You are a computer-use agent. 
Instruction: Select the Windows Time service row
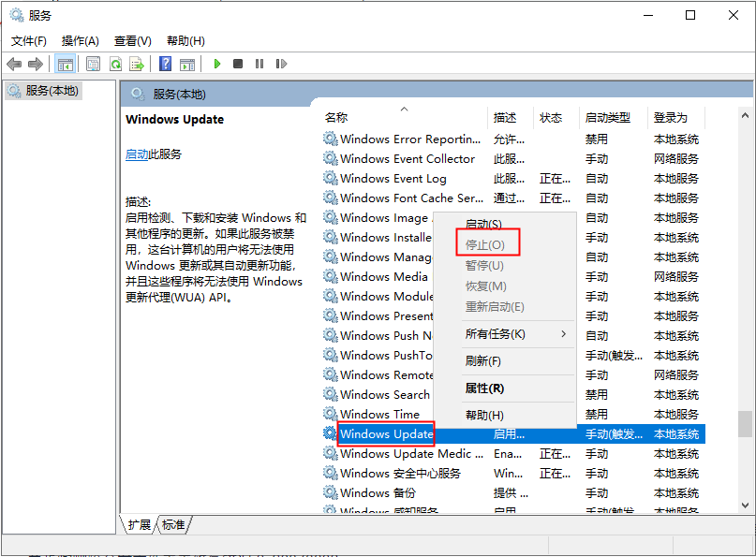coord(379,415)
